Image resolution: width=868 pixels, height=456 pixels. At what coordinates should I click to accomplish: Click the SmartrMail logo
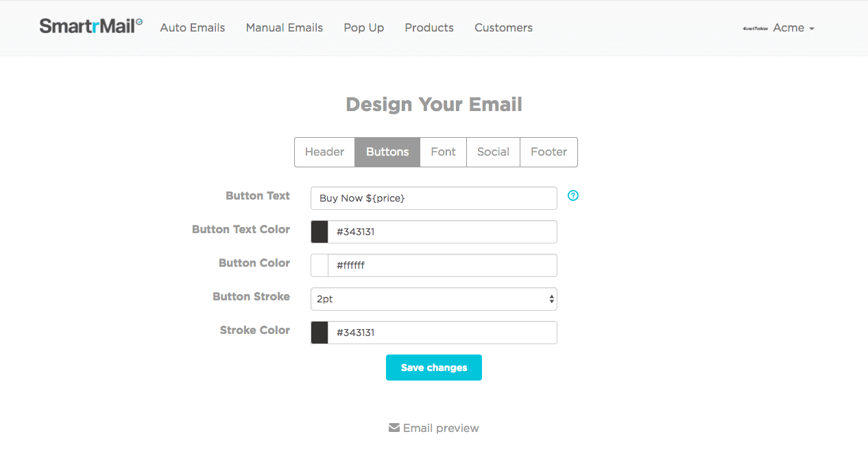coord(91,27)
